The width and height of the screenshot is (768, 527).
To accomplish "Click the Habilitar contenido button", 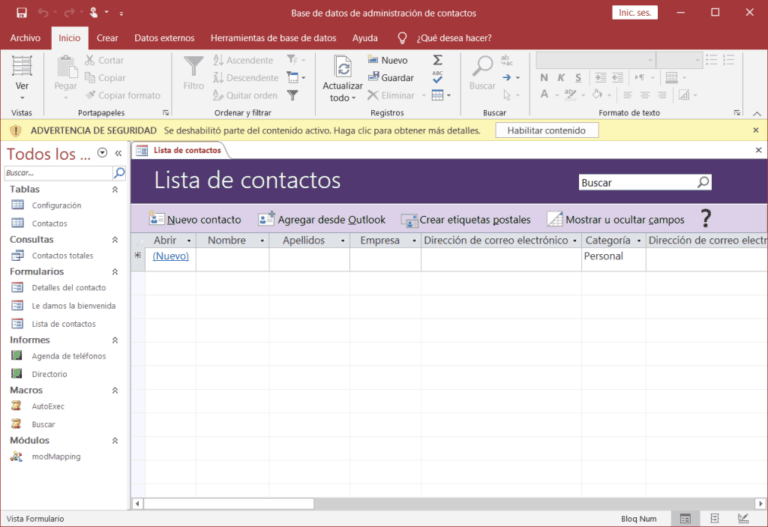I will tap(546, 131).
